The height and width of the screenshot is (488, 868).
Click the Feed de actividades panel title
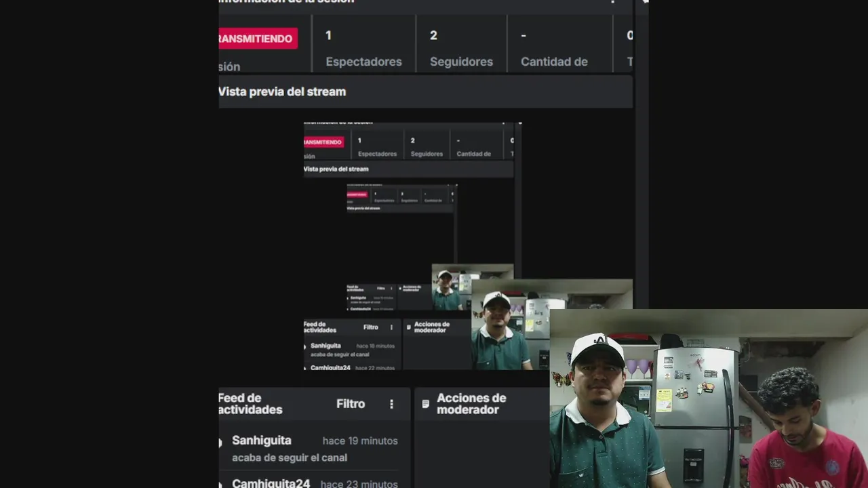pyautogui.click(x=250, y=404)
